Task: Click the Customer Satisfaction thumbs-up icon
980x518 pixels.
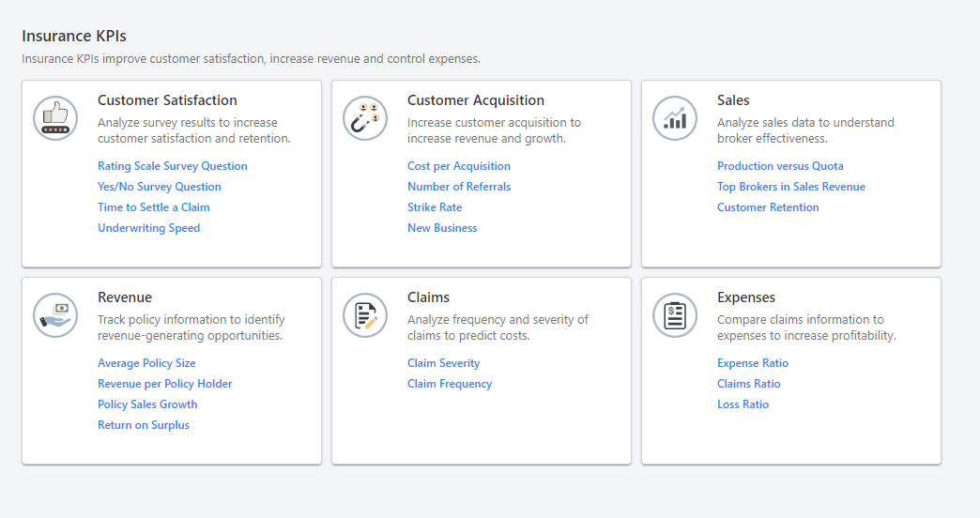Action: 55,118
